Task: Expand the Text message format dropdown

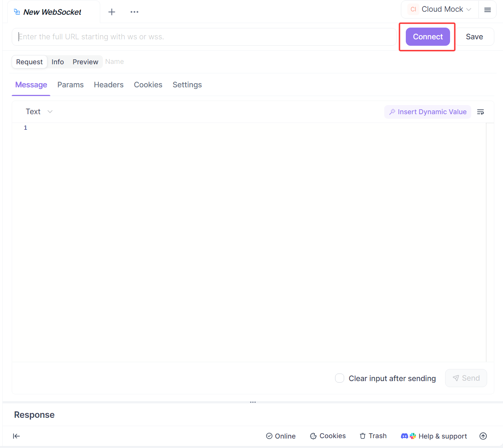Action: click(39, 112)
